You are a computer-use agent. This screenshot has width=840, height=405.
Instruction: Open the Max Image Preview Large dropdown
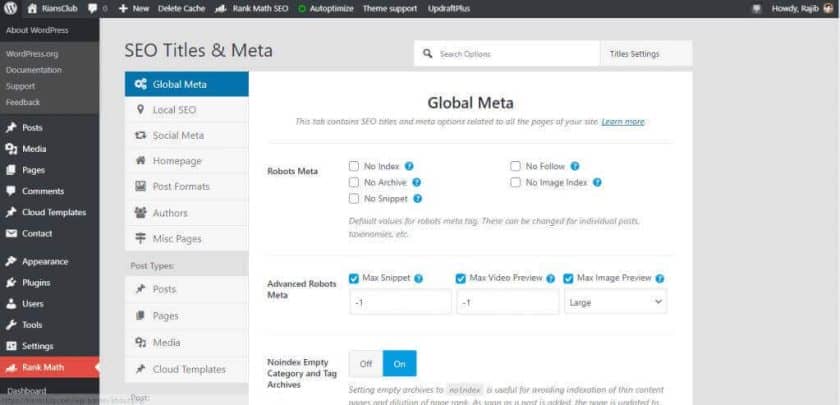click(x=616, y=302)
